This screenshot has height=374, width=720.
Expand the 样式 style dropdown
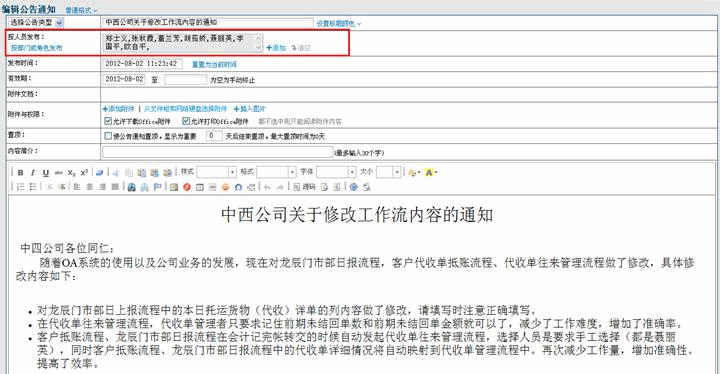pos(216,172)
